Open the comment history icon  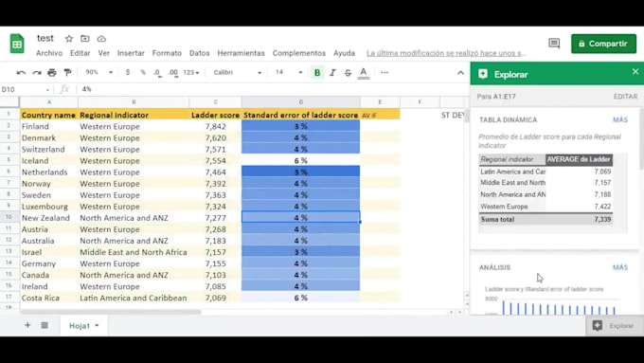(554, 44)
